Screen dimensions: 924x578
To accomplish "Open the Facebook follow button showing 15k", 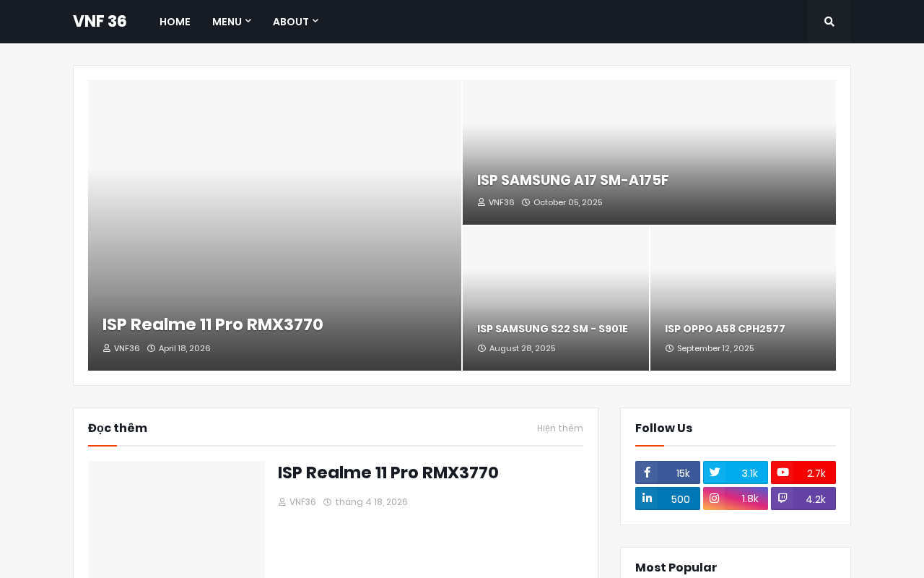I will pos(668,473).
